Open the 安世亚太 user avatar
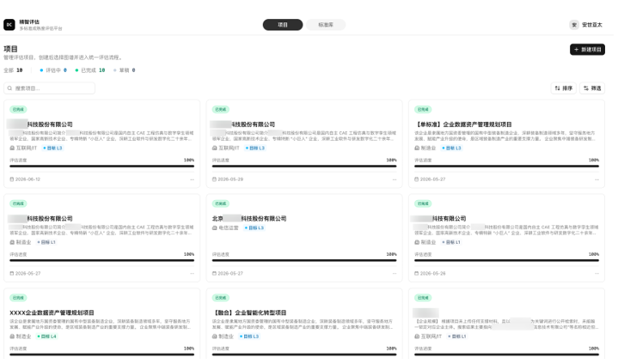 point(574,25)
